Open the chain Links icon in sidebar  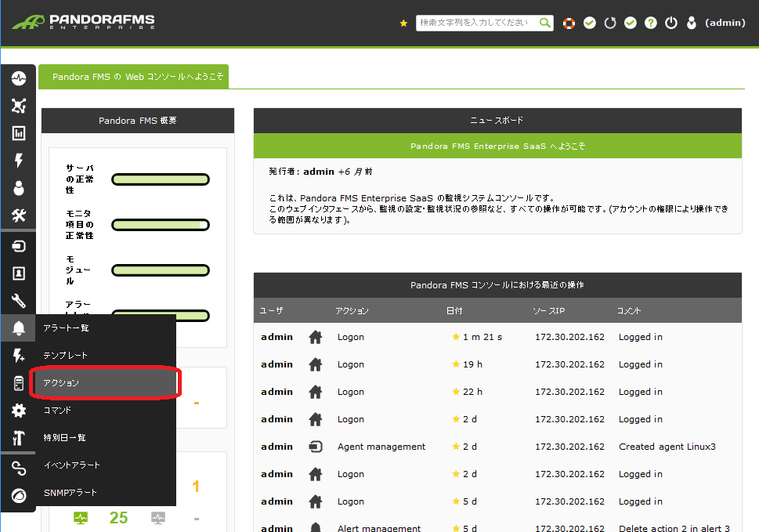[x=18, y=469]
